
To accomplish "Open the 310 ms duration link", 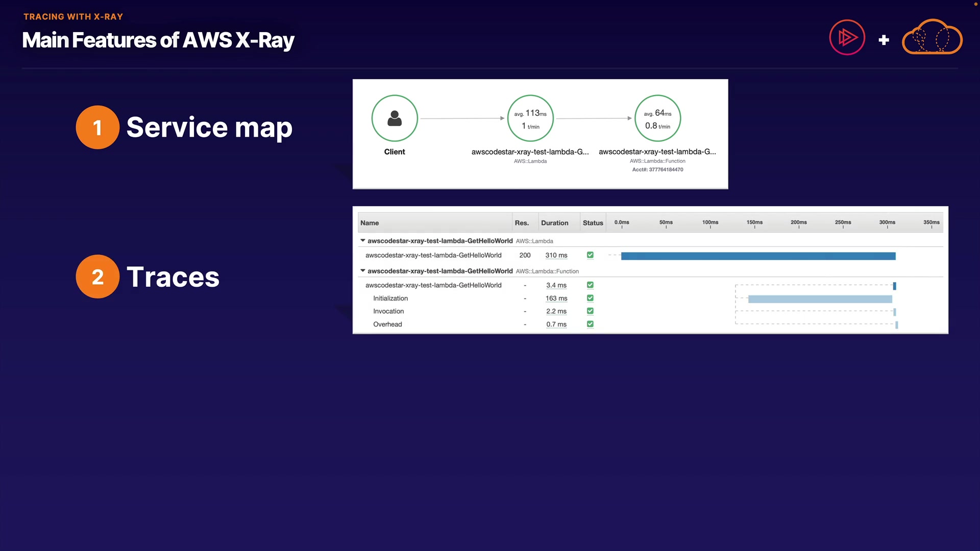I will pos(556,255).
